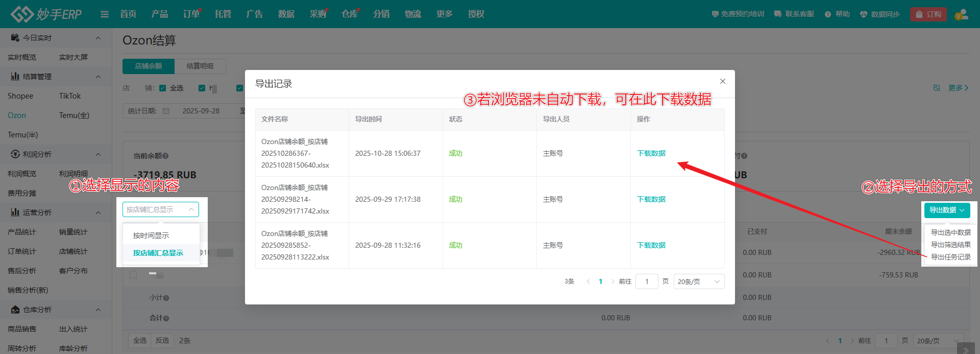The image size is (980, 354).
Task: Close the 导出记录 dialog
Action: click(722, 81)
